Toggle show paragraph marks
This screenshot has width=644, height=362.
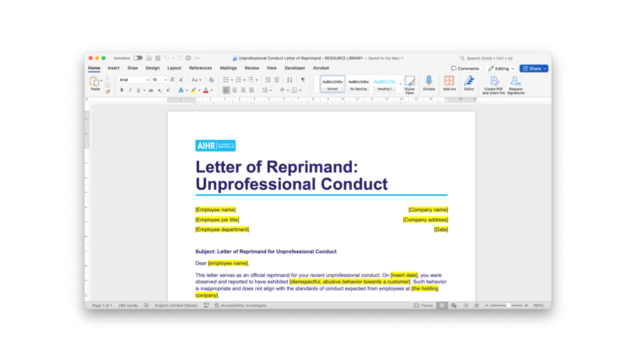click(303, 80)
